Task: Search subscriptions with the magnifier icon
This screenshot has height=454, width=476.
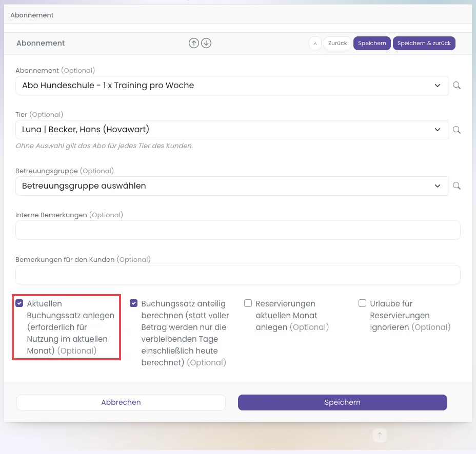Action: click(457, 86)
